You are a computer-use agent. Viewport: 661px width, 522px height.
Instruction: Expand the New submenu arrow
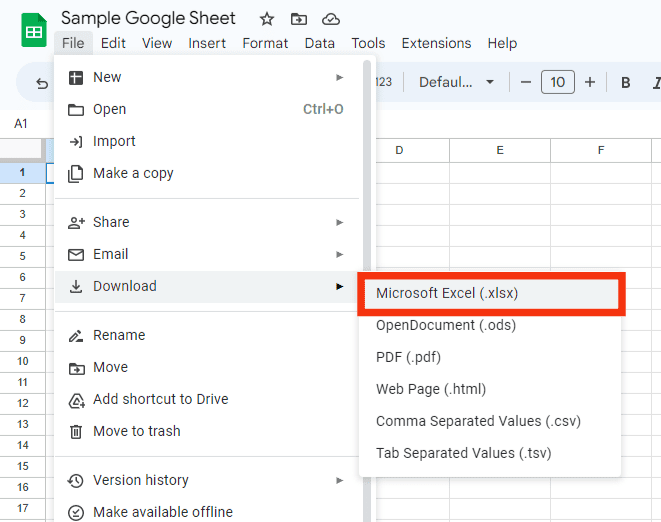pos(339,78)
